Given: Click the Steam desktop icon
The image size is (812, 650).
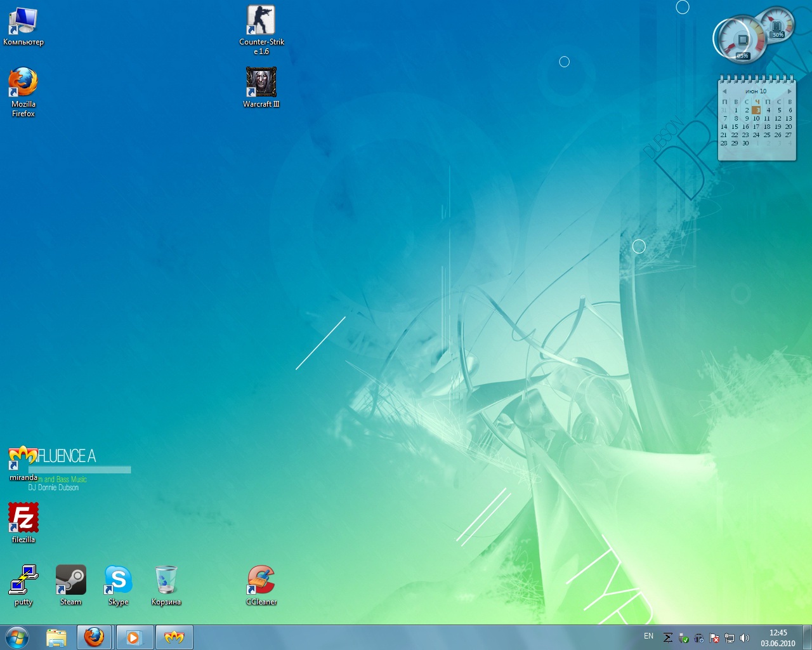Looking at the screenshot, I should 70,580.
